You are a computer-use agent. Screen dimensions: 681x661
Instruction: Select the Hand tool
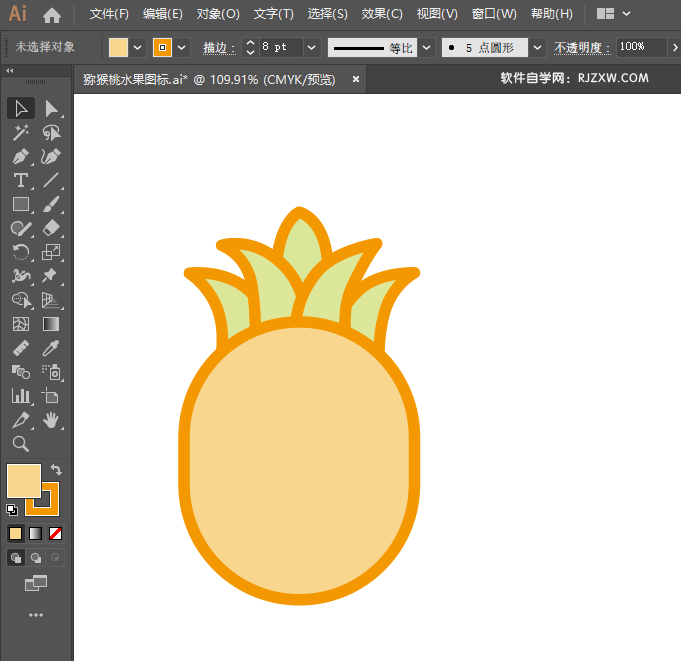click(51, 420)
